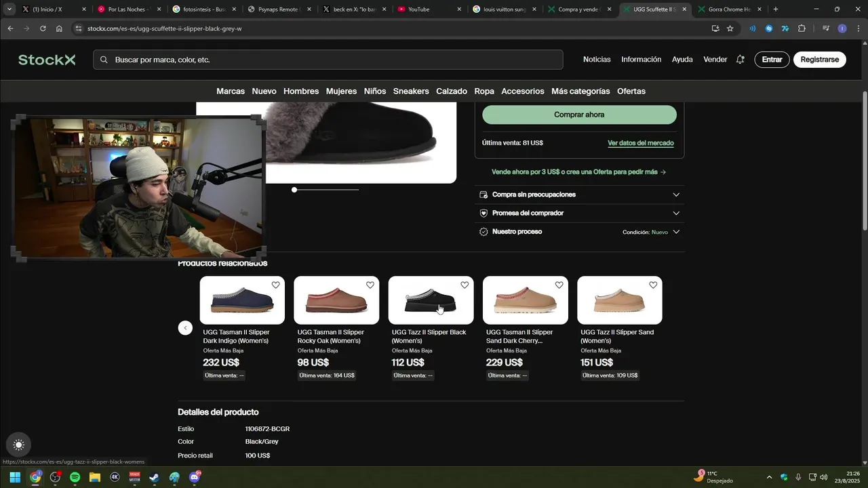Image resolution: width=868 pixels, height=488 pixels.
Task: Open the Shazam extension icon
Action: 769,28
